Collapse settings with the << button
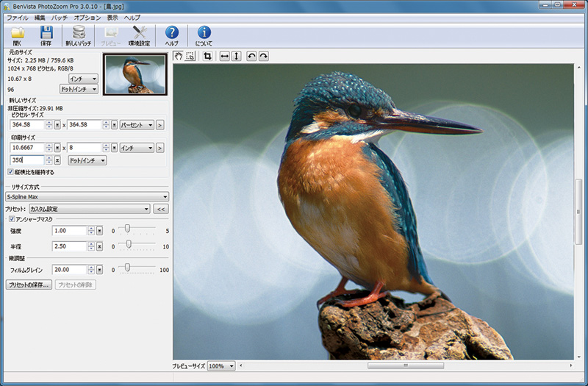Screen dimensions: 588x386 coord(161,209)
